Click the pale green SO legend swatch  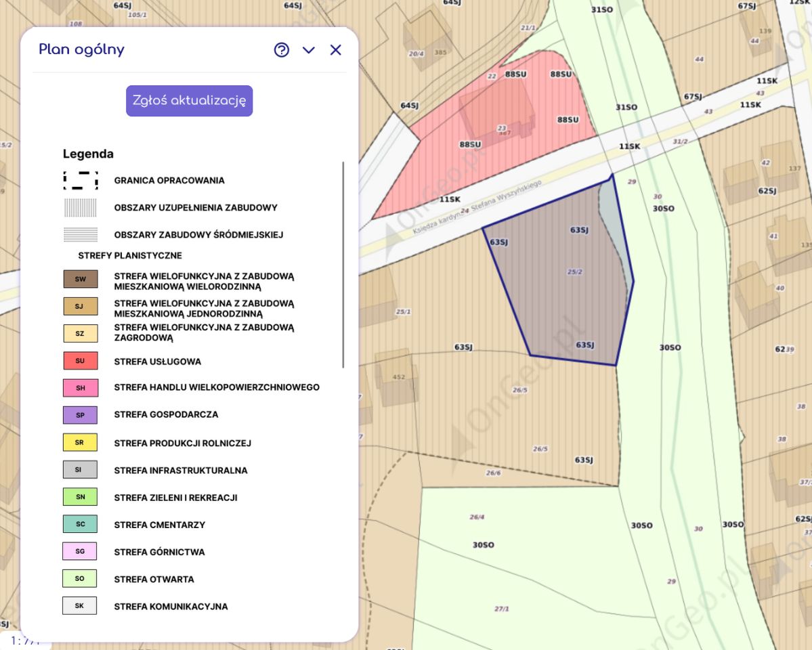(x=81, y=578)
